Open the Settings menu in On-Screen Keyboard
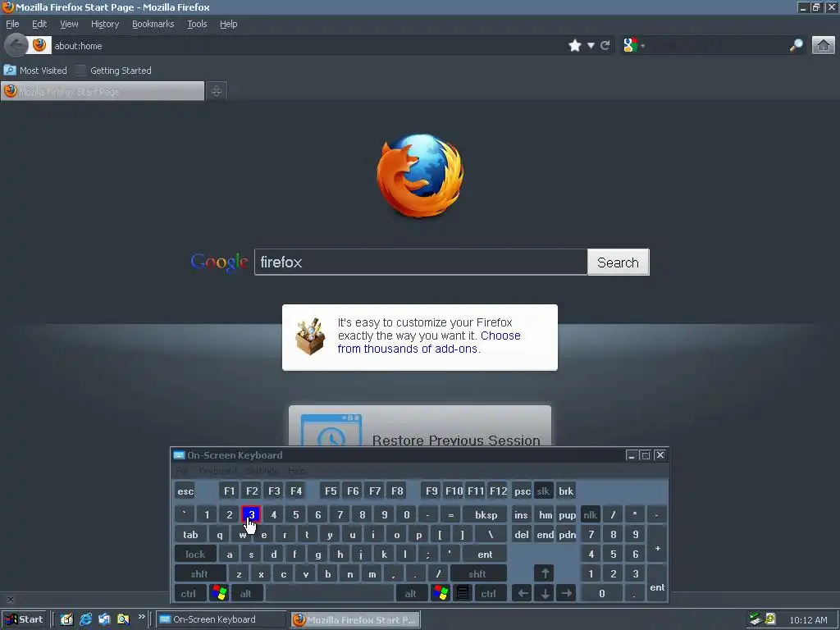Screen dimensions: 840x630 coord(262,471)
